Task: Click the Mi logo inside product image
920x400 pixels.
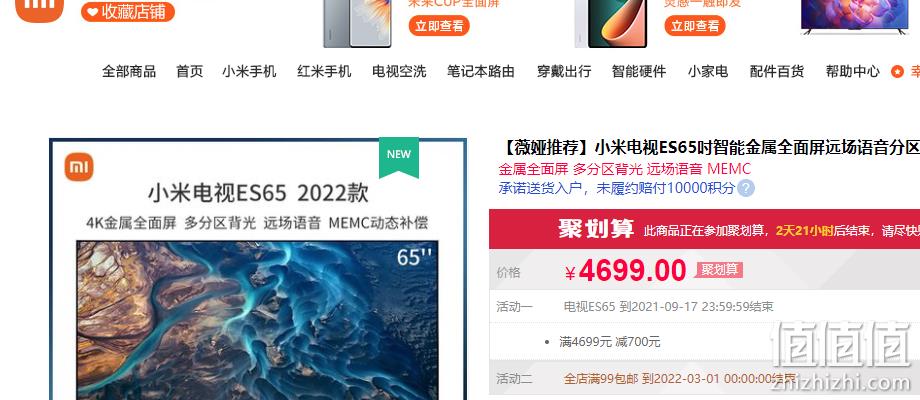Action: tap(79, 167)
